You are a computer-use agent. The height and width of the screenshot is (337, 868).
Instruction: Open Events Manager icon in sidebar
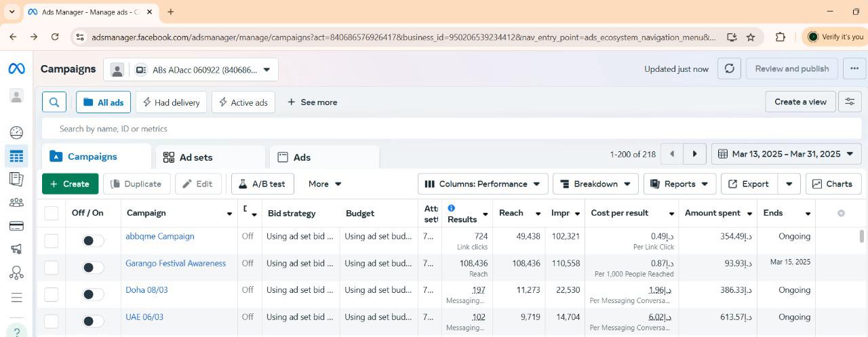pyautogui.click(x=16, y=273)
